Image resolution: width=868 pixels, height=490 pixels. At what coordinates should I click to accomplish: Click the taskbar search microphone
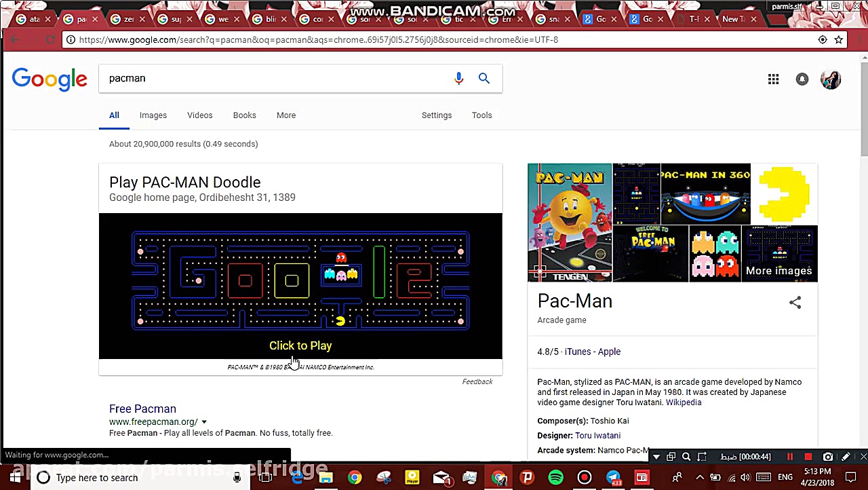click(237, 478)
